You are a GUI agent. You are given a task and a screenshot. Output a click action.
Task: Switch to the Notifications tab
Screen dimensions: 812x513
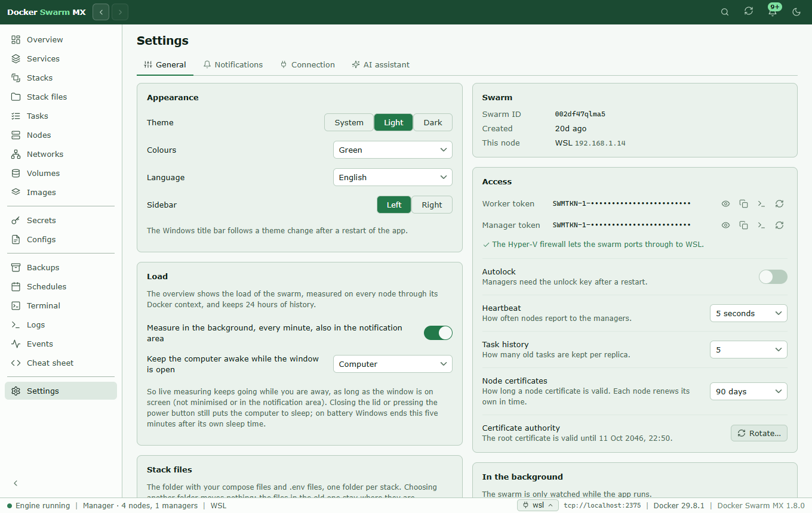[x=233, y=64]
